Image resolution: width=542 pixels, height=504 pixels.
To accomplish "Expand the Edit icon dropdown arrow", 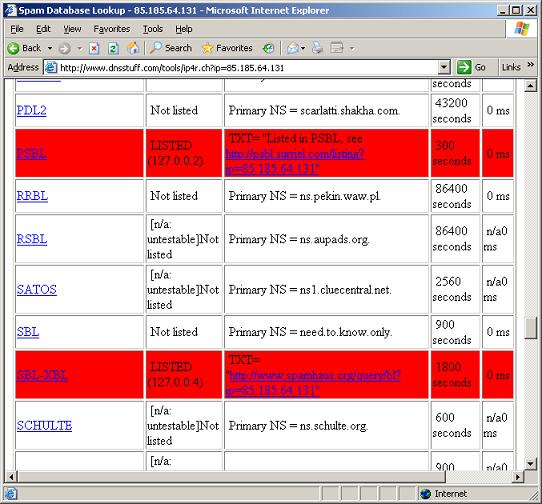I will click(x=352, y=48).
